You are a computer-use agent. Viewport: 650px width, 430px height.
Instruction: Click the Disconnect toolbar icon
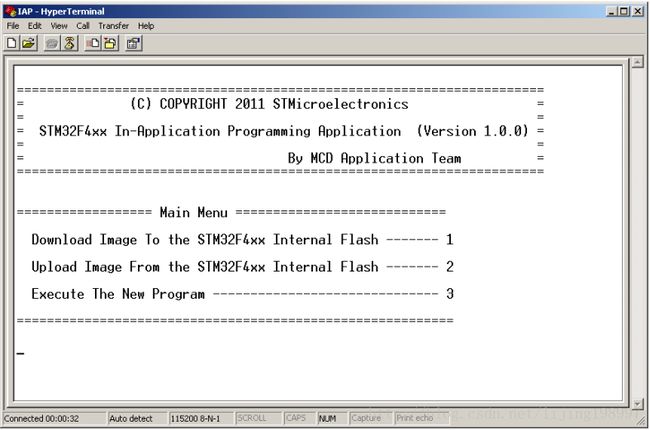(x=70, y=43)
